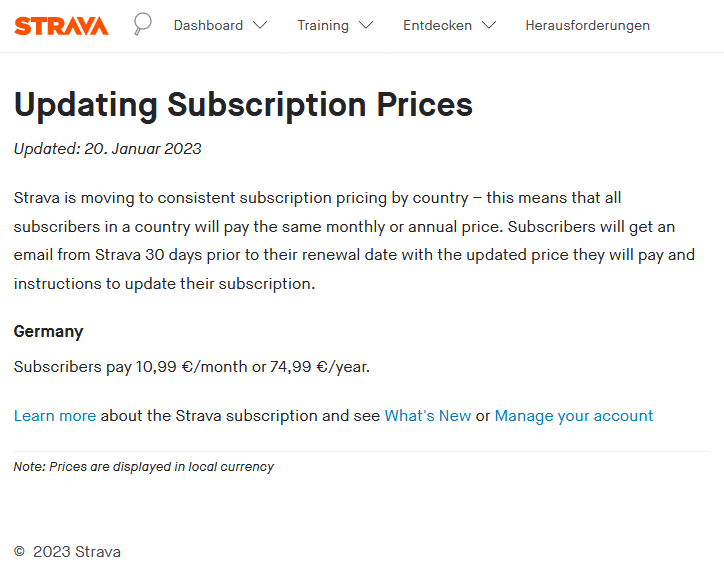Click the Updating Subscription Prices heading
724x579 pixels.
point(243,105)
